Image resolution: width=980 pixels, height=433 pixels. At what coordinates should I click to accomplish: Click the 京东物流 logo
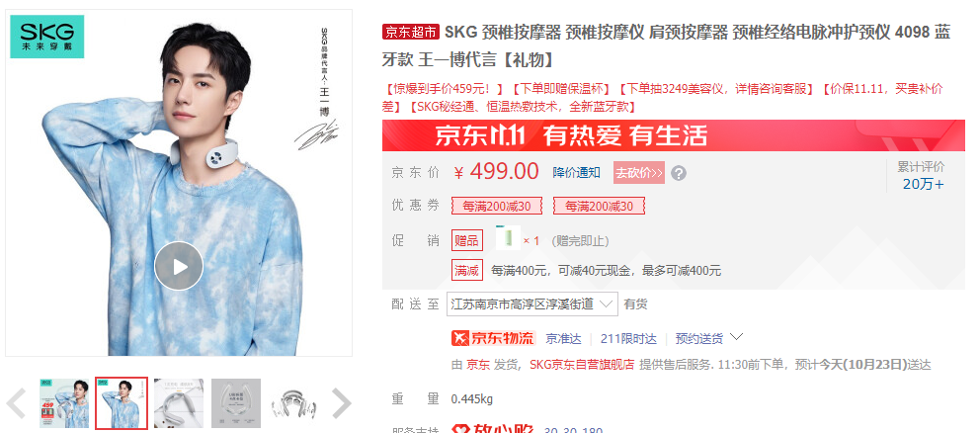[493, 338]
